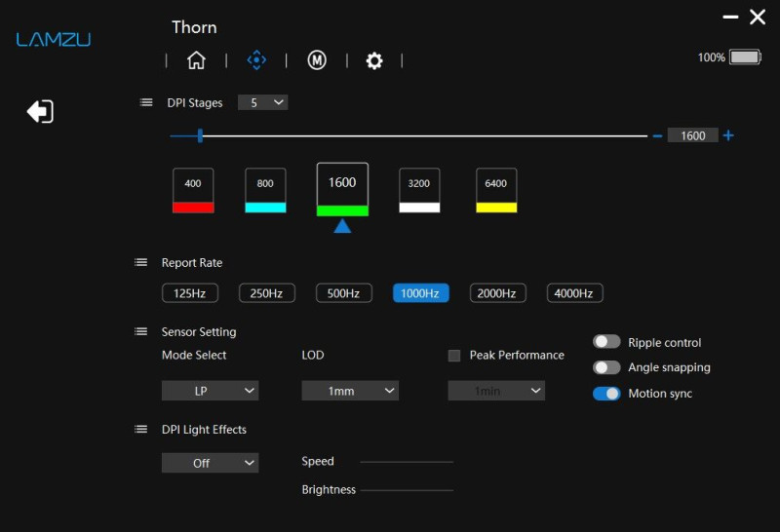Click the red color swatch under 400
780x532 pixels.
point(193,208)
